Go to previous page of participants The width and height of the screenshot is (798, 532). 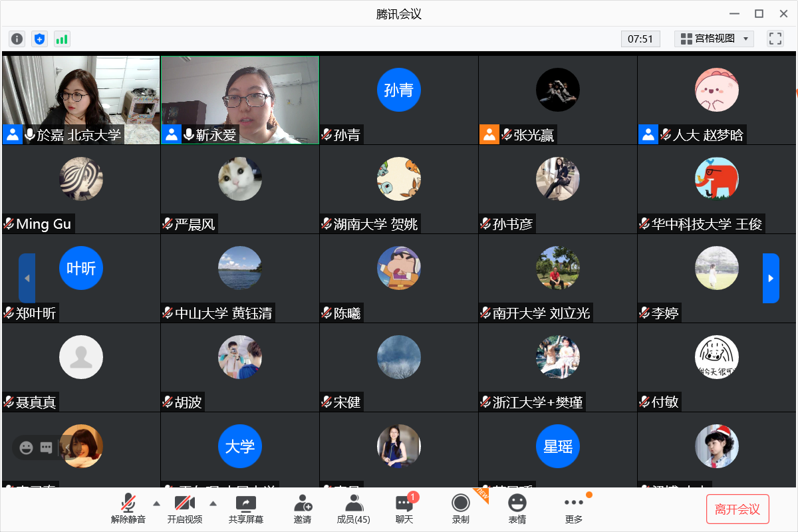point(27,278)
